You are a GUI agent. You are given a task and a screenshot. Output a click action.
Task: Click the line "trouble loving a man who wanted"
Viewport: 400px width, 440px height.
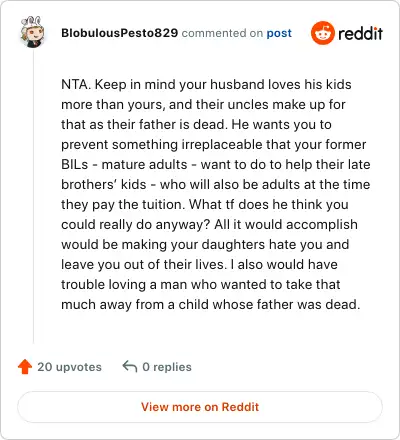pos(201,285)
